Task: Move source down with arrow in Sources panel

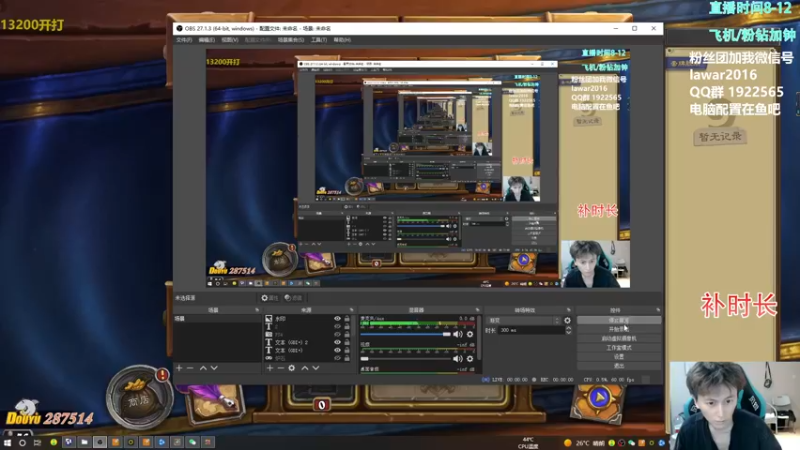Action: [x=316, y=368]
